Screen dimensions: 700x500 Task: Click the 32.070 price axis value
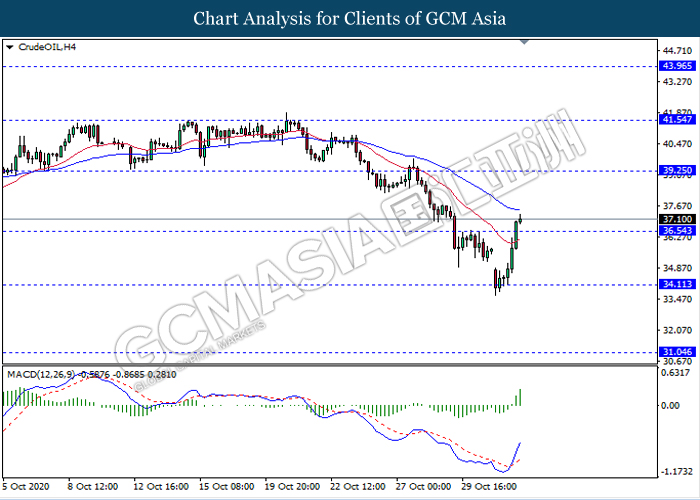click(677, 330)
